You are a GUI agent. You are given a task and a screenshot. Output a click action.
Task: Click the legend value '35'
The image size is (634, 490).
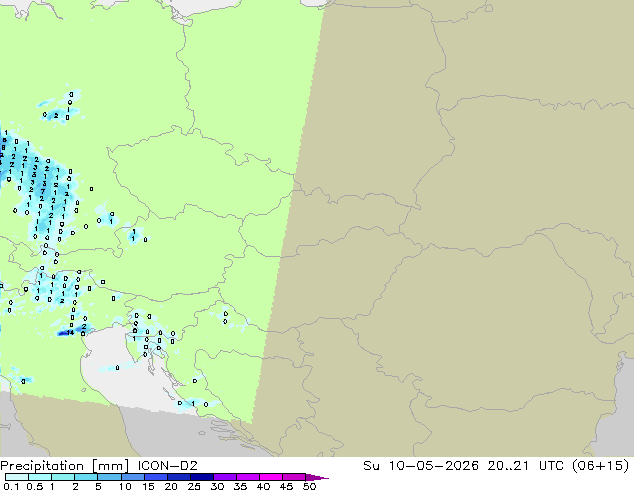(x=240, y=486)
